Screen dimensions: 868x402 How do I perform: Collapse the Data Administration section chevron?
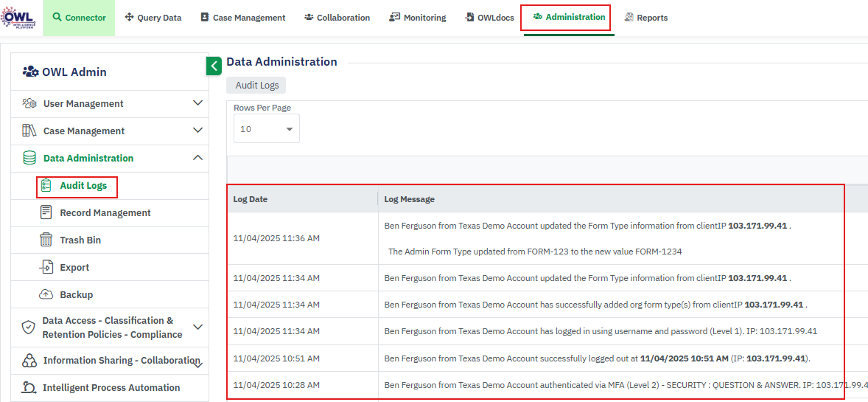click(197, 158)
